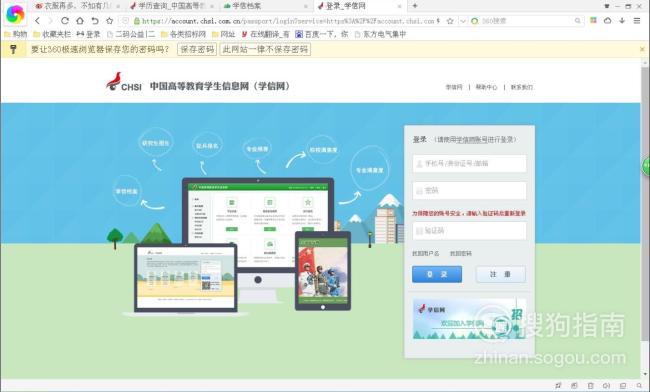Click the green floating side button
Viewport: 650px width, 392px height.
pos(646,167)
